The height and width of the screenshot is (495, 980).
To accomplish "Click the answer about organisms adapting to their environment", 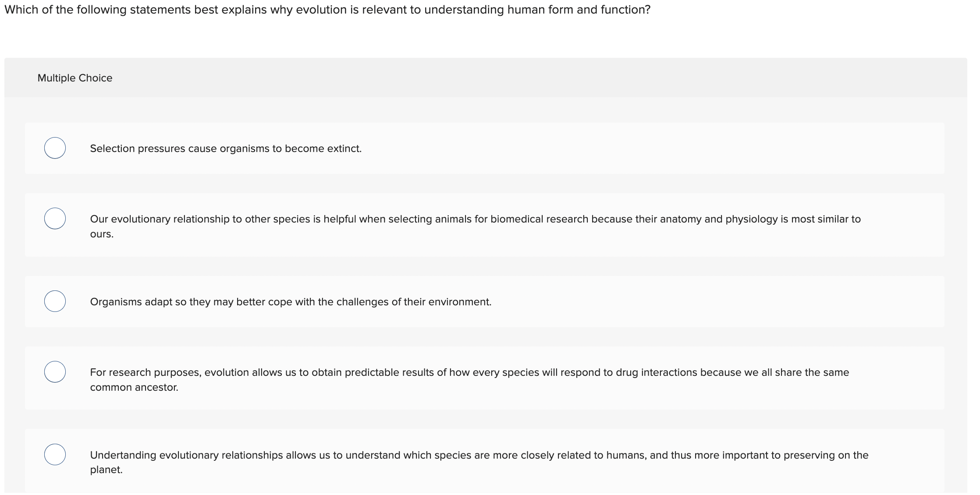I will point(291,301).
